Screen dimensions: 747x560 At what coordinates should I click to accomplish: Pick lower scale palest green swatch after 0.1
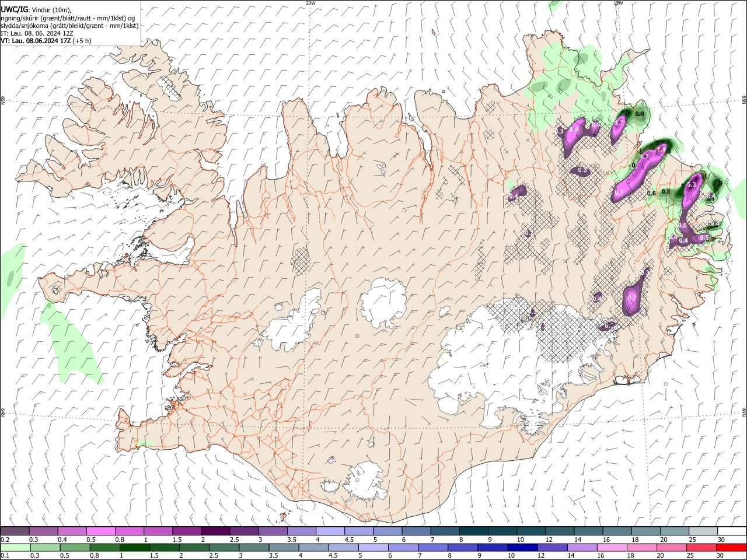tap(15, 547)
